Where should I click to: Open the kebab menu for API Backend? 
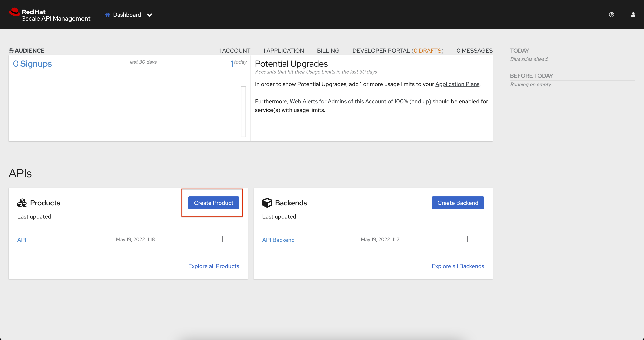coord(467,239)
